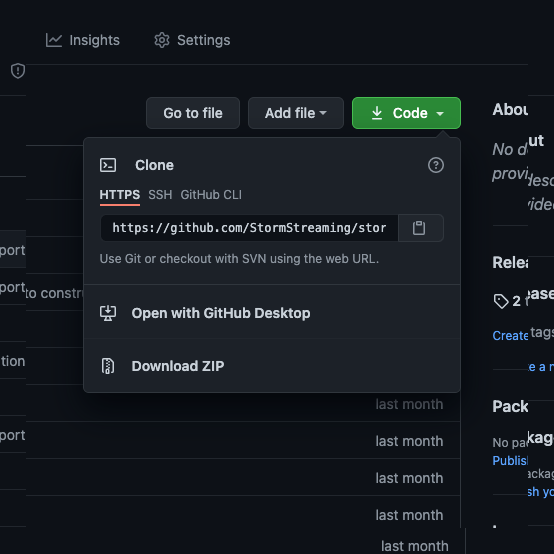This screenshot has width=554, height=554.
Task: Open the repository Settings tab
Action: pos(192,40)
